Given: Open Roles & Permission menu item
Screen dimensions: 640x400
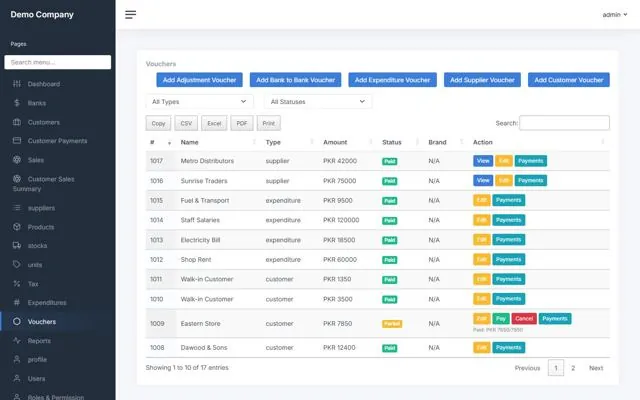Looking at the screenshot, I should (x=58, y=396).
